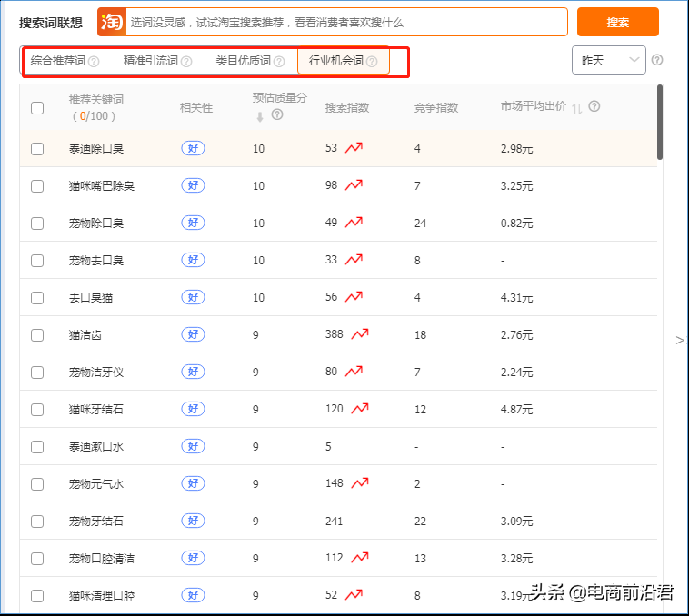This screenshot has height=616, width=689.
Task: Check the box for 猫洁齿
Action: 37,335
